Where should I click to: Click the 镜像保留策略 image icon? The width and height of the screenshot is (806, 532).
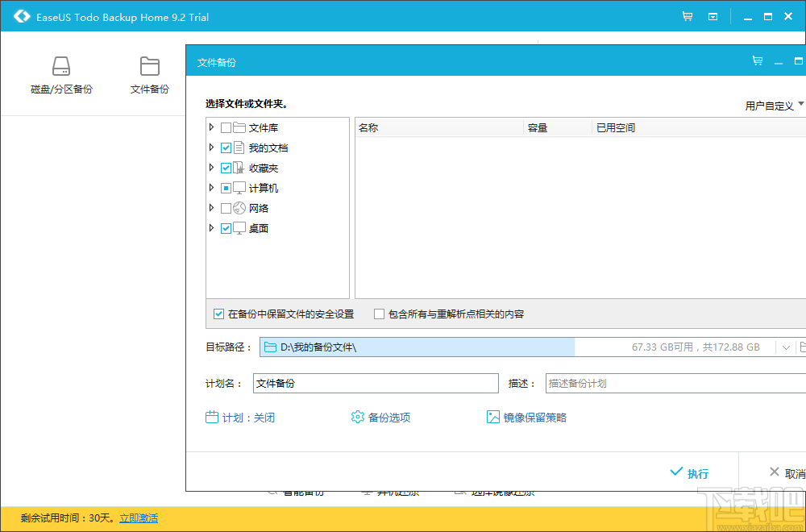pyautogui.click(x=492, y=417)
